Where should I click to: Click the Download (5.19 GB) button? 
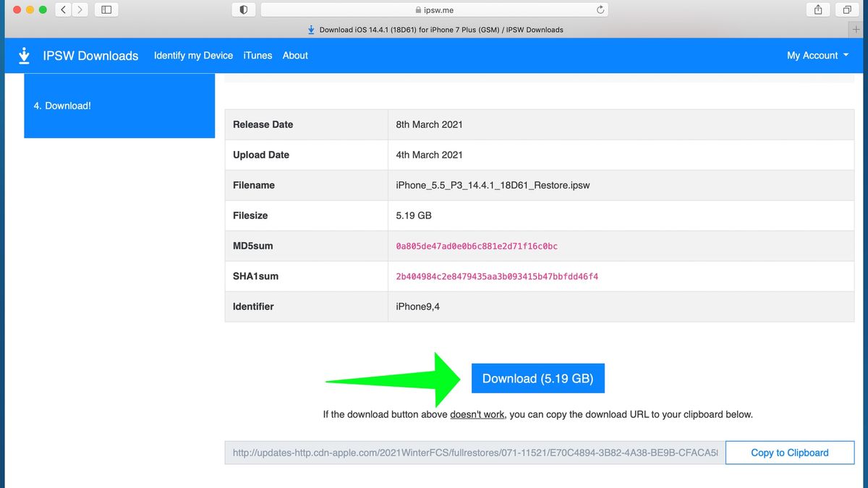pos(537,377)
